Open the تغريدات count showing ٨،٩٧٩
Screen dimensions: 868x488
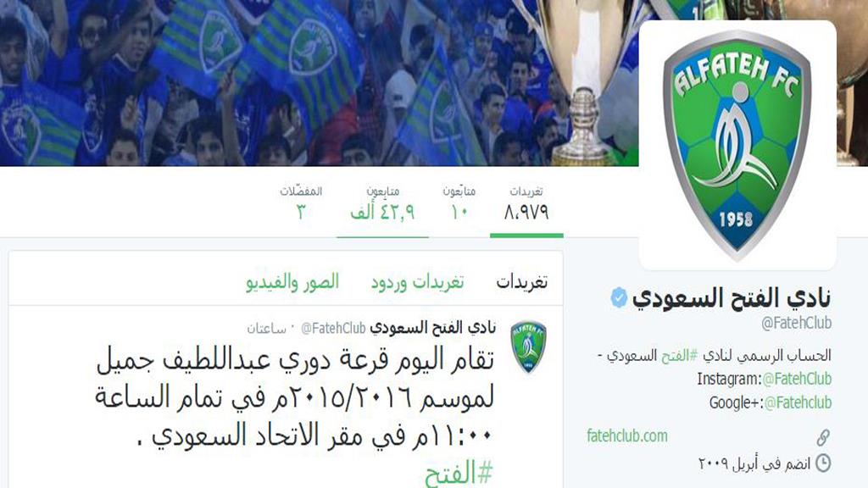point(526,203)
